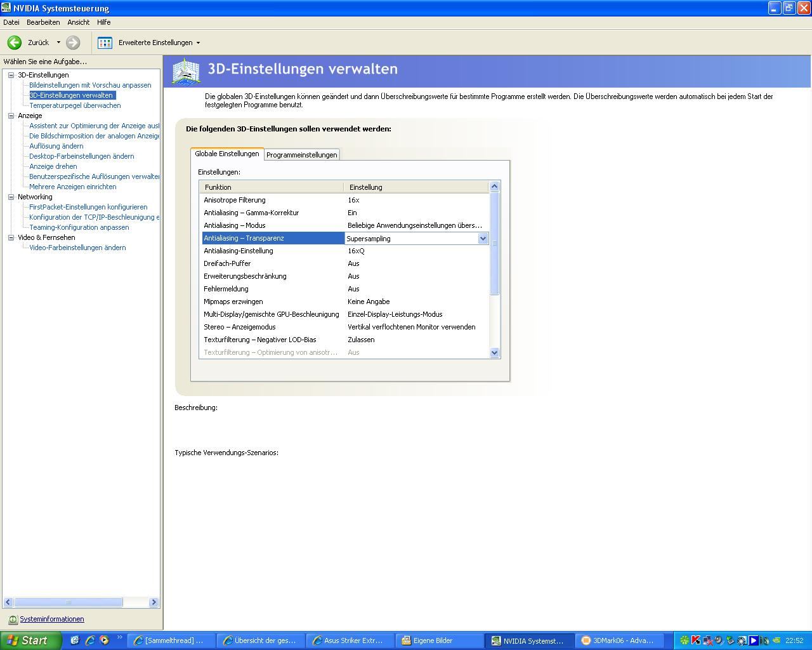Click the settings list scroll-down arrow
Image resolution: width=812 pixels, height=650 pixels.
495,353
